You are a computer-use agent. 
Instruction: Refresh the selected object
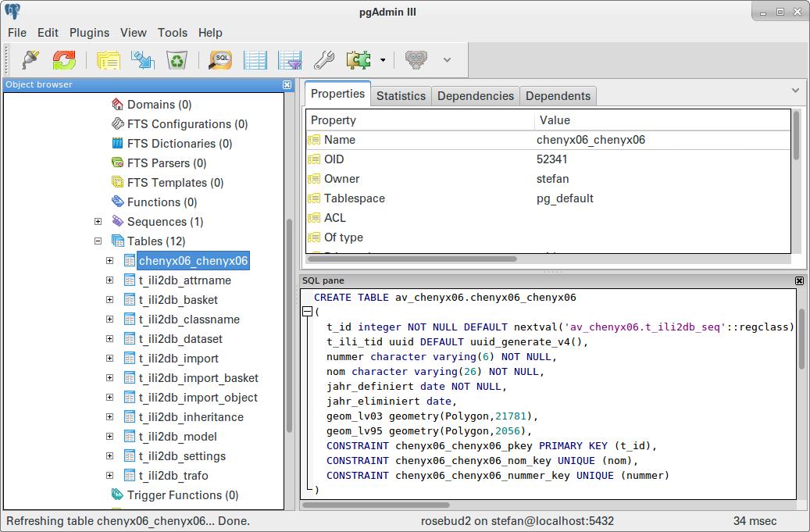[64, 60]
